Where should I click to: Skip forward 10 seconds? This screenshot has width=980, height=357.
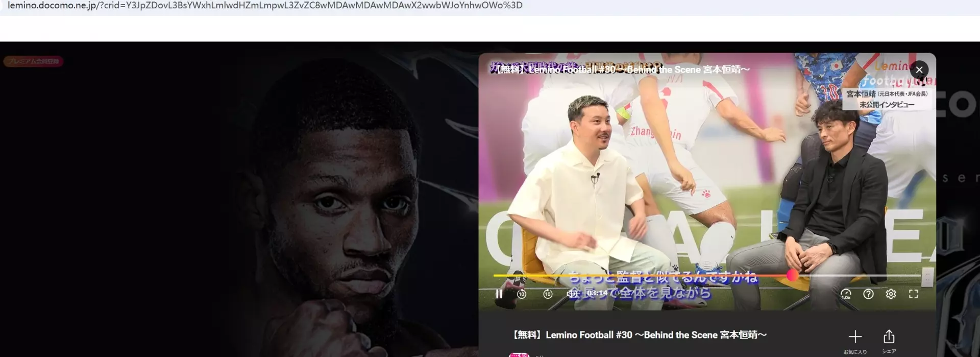548,294
